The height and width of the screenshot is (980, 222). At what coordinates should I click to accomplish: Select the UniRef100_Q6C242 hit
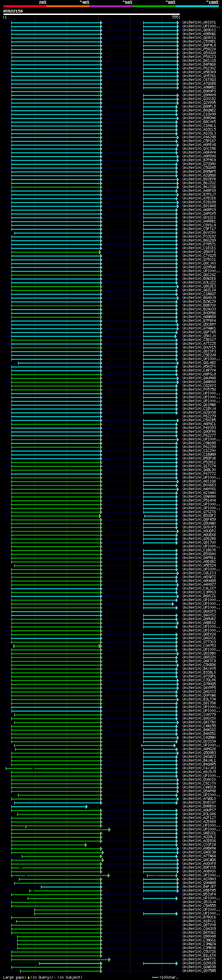199,275
